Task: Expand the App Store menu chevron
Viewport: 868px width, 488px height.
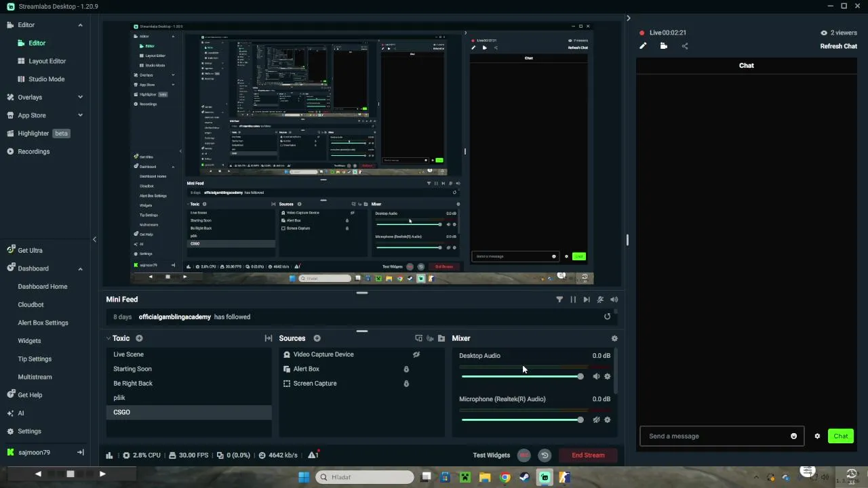Action: pos(80,115)
